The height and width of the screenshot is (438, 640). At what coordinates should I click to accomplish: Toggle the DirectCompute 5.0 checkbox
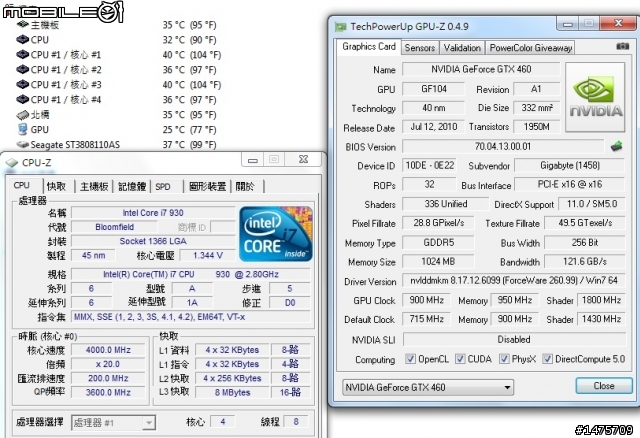(547, 359)
